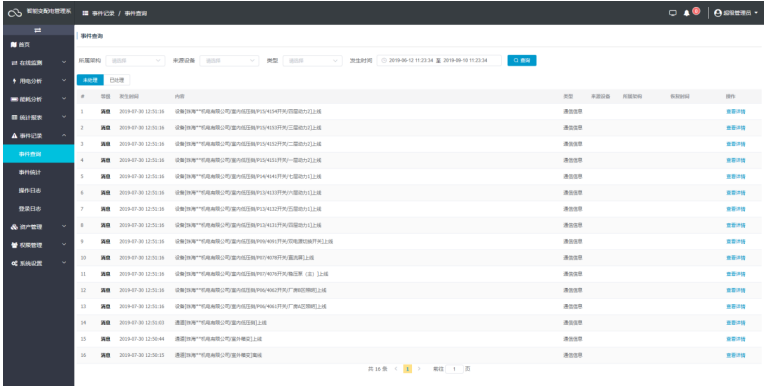
Task: Click row 9 content mentioning P09/4091开关
Action: pyautogui.click(x=254, y=242)
